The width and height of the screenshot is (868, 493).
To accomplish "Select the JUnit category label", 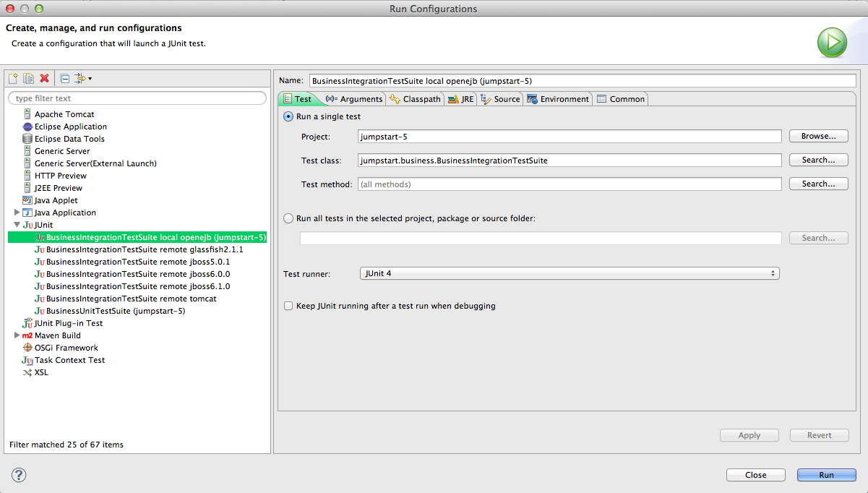I will [x=43, y=225].
